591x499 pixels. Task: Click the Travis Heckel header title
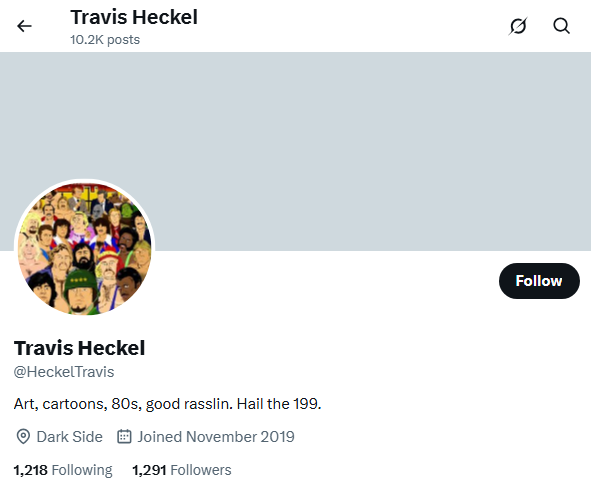coord(134,17)
